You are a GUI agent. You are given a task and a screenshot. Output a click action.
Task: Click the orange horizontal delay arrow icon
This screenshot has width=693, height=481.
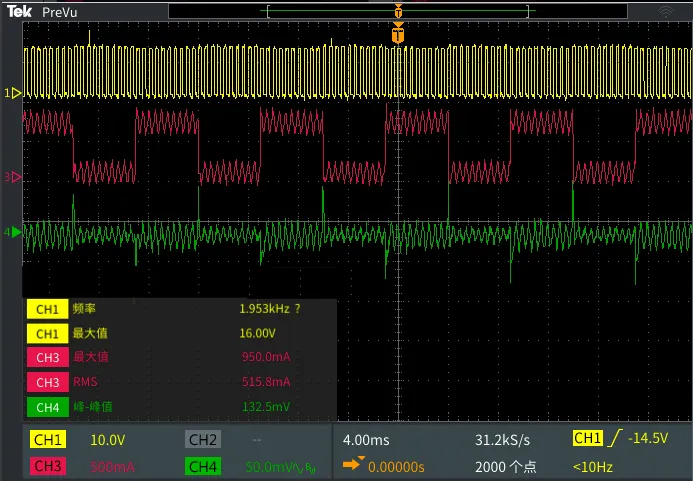(353, 463)
